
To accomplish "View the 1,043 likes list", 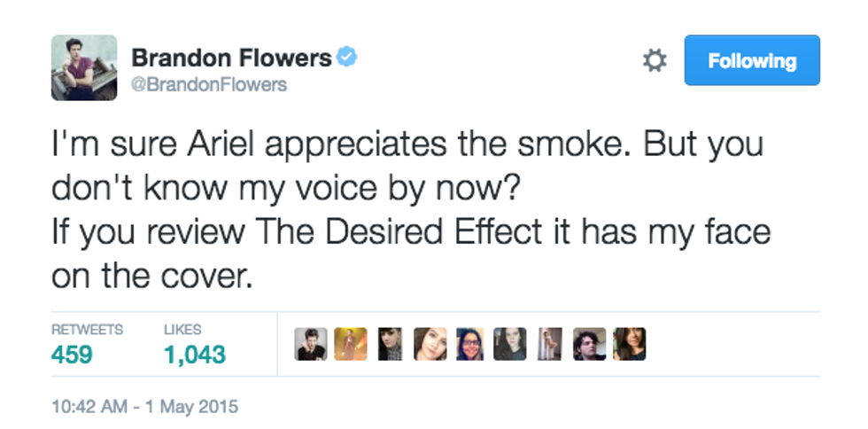I will 194,355.
